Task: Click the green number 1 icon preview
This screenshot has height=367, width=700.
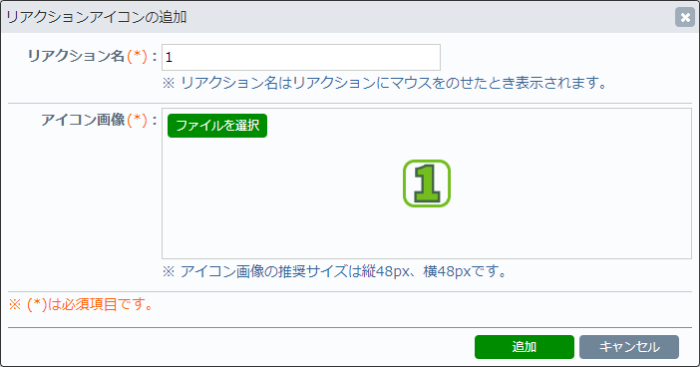Action: point(427,184)
